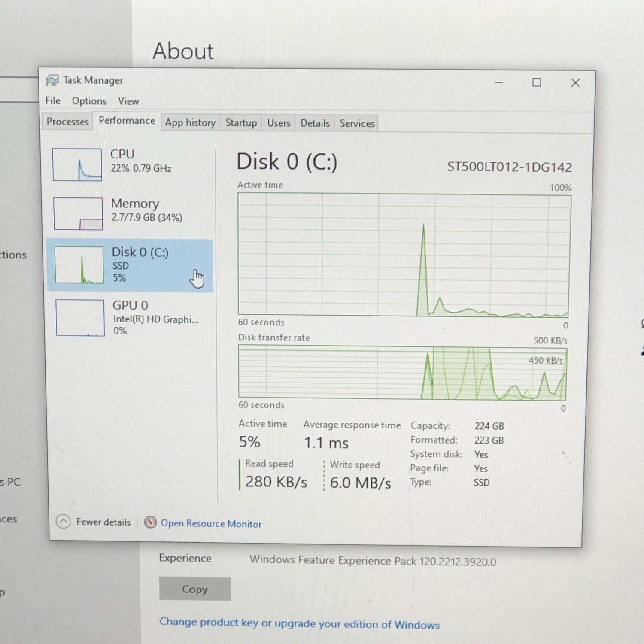Click the Copy button in About page
This screenshot has height=644, width=644.
194,589
